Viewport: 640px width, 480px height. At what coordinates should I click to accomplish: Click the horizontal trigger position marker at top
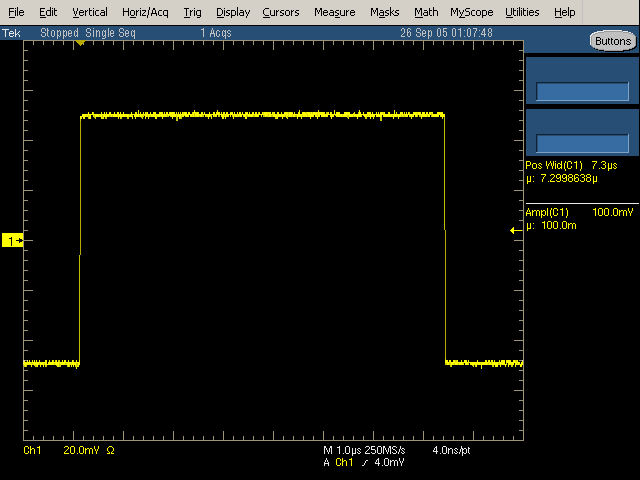point(80,46)
